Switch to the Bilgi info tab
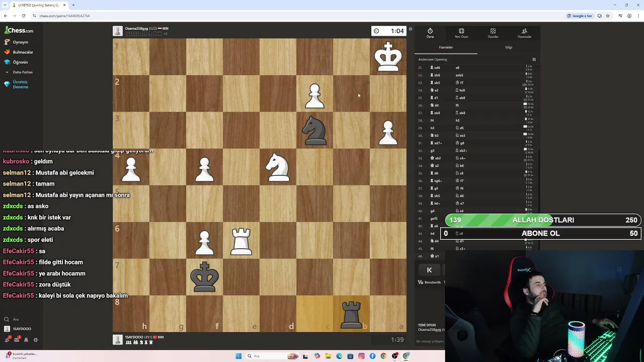644x362 pixels. click(509, 47)
